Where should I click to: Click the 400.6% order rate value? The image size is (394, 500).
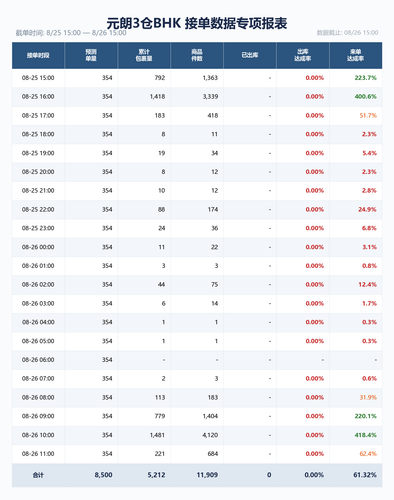[x=366, y=97]
